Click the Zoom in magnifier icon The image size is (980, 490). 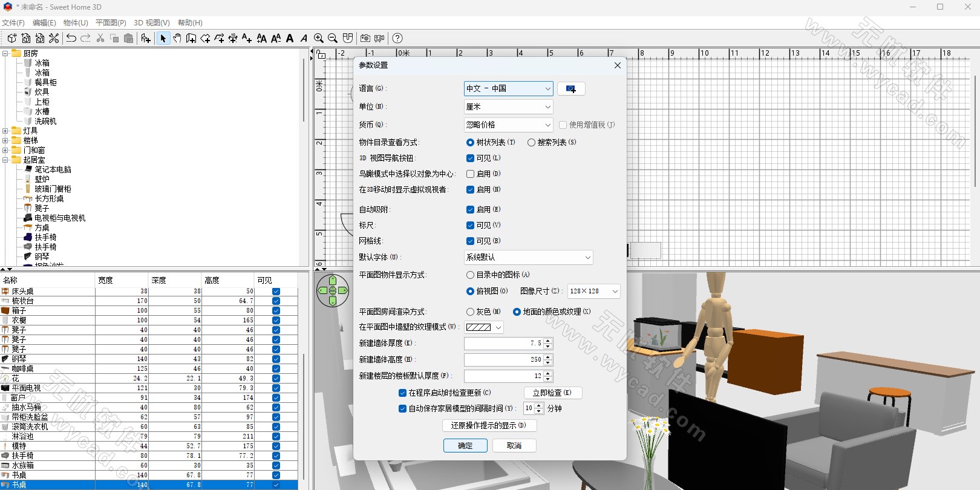pos(319,38)
